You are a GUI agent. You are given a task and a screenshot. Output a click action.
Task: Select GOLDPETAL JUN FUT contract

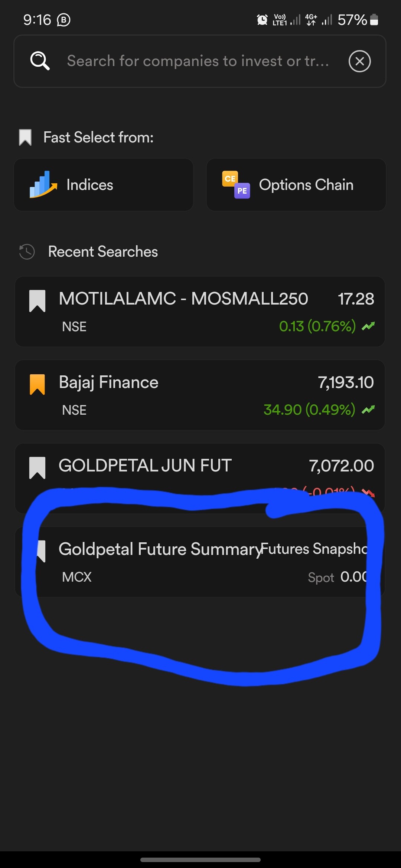(145, 466)
